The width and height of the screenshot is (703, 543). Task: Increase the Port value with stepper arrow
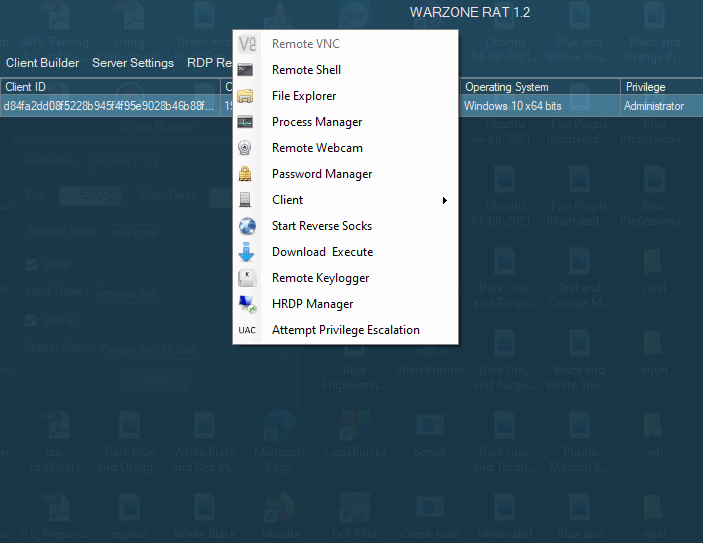point(112,191)
